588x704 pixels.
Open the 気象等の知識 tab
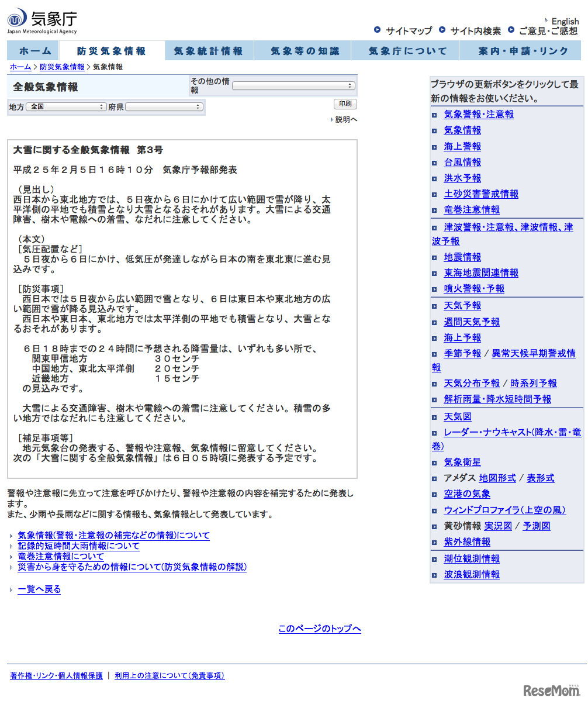(x=303, y=51)
